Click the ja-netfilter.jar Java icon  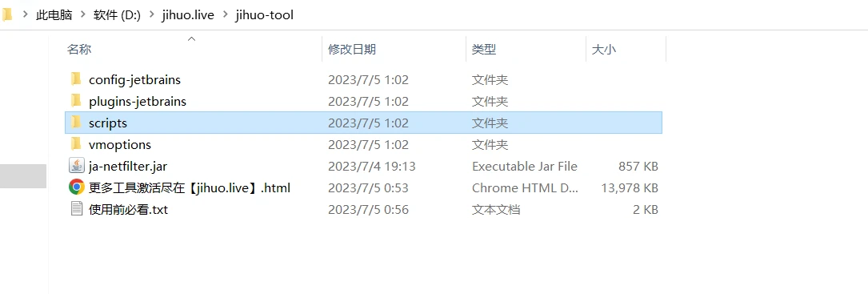point(76,166)
